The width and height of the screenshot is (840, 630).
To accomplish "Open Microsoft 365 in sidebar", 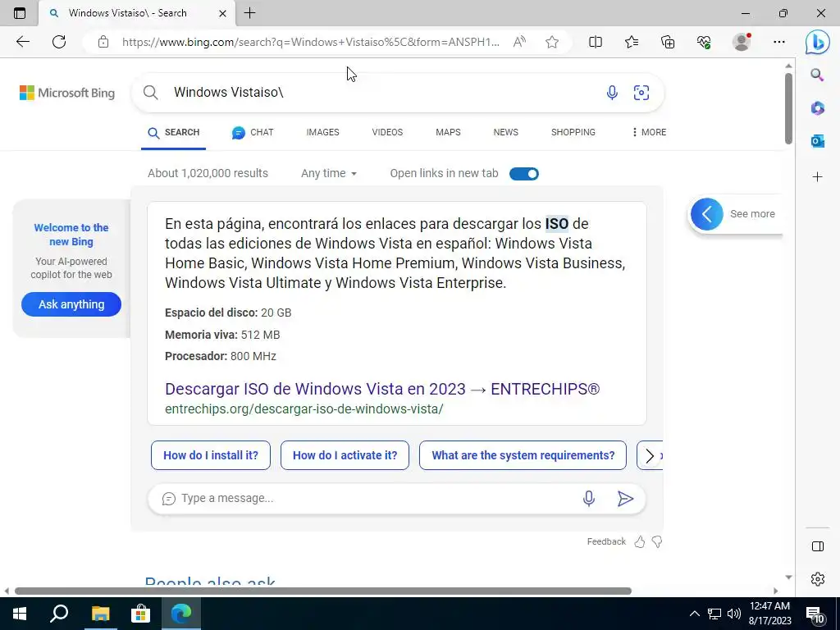I will 817,108.
